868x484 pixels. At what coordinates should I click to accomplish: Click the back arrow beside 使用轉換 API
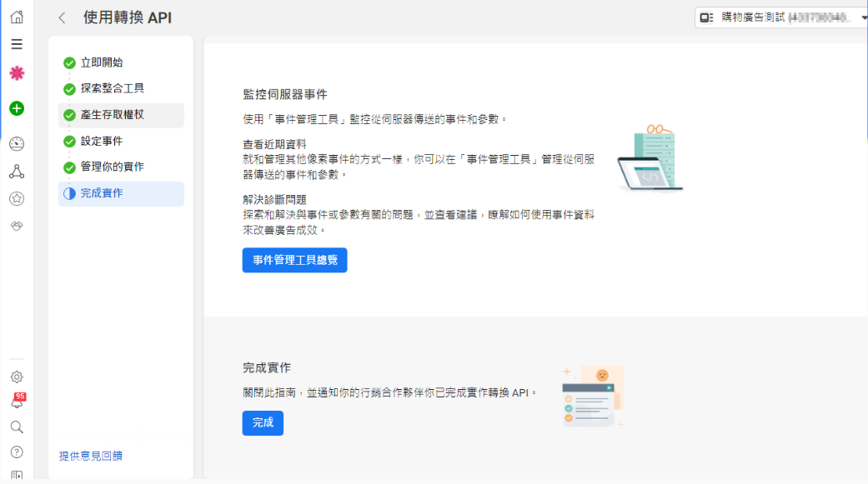pyautogui.click(x=62, y=18)
